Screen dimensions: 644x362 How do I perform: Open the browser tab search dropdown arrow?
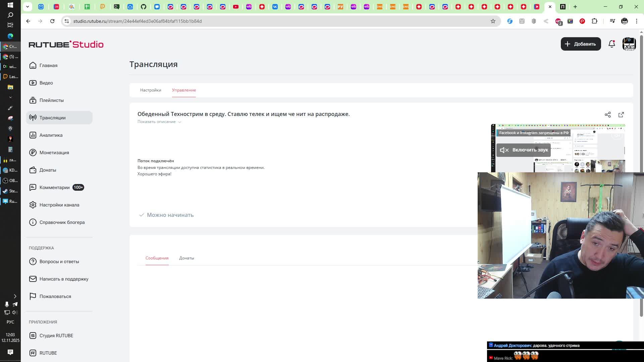click(x=28, y=6)
